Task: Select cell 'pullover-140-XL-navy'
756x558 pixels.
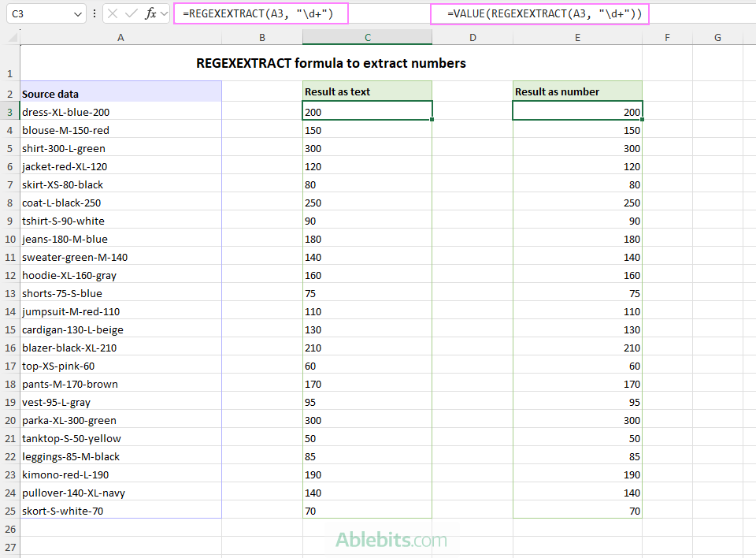Action: [120, 493]
